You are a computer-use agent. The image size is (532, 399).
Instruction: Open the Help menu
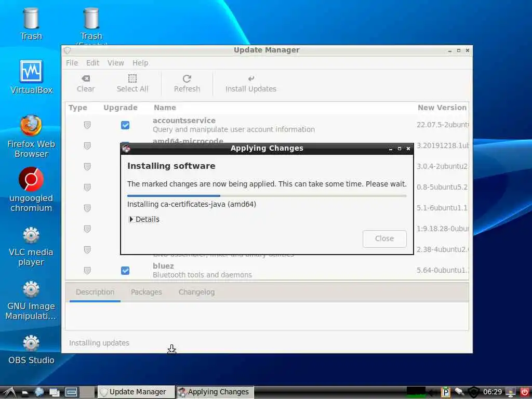point(140,63)
